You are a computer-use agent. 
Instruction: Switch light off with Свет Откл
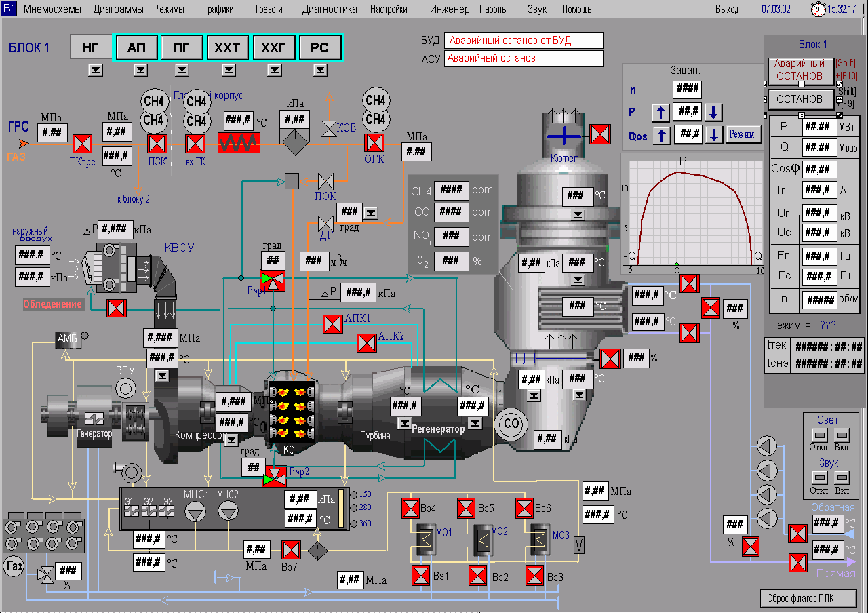click(x=819, y=435)
